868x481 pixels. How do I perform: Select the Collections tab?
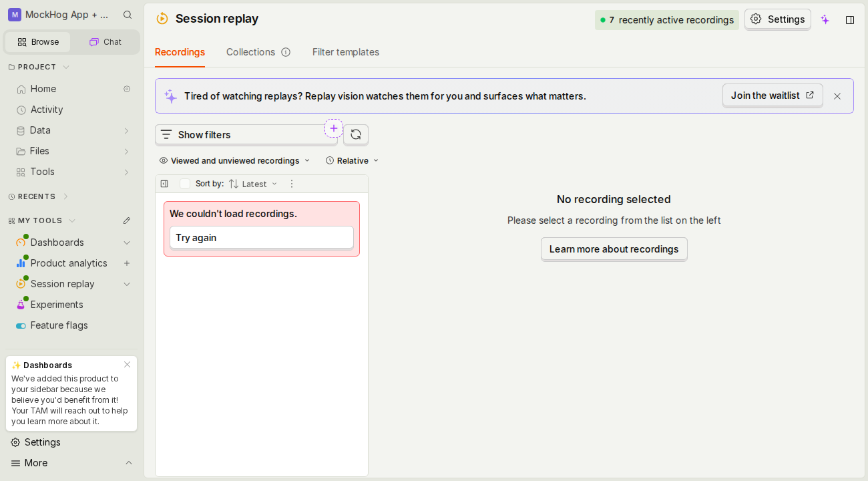(250, 52)
